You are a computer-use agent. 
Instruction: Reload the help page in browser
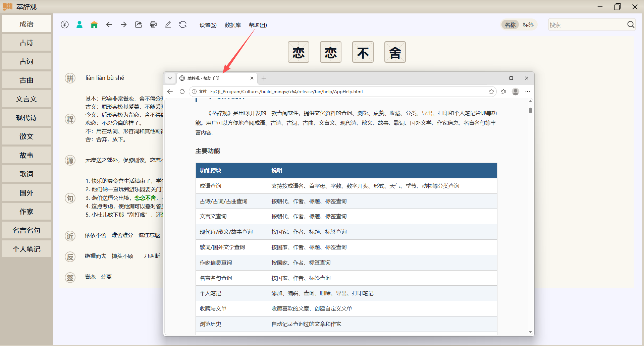tap(182, 92)
